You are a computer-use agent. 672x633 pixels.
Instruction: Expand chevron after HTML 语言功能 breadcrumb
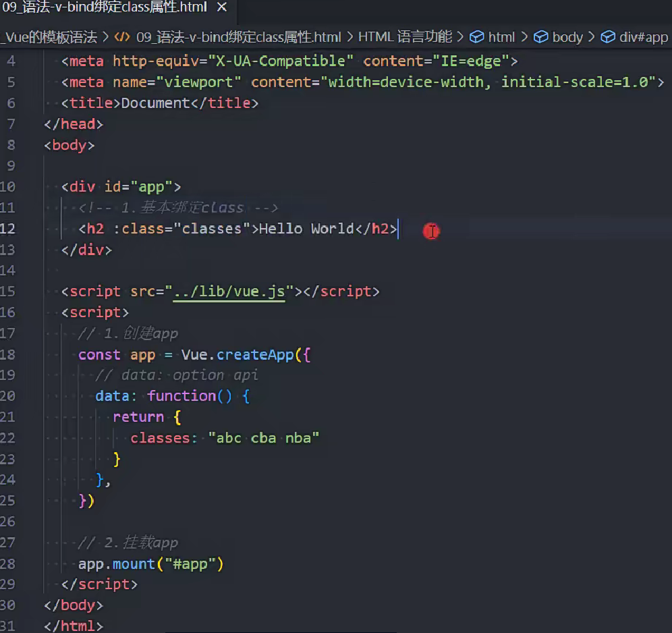(x=460, y=37)
